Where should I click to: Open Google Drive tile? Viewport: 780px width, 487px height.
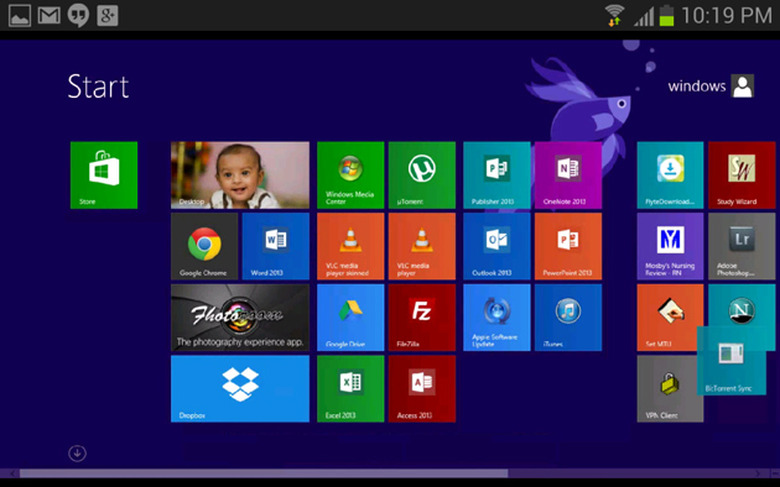[351, 317]
